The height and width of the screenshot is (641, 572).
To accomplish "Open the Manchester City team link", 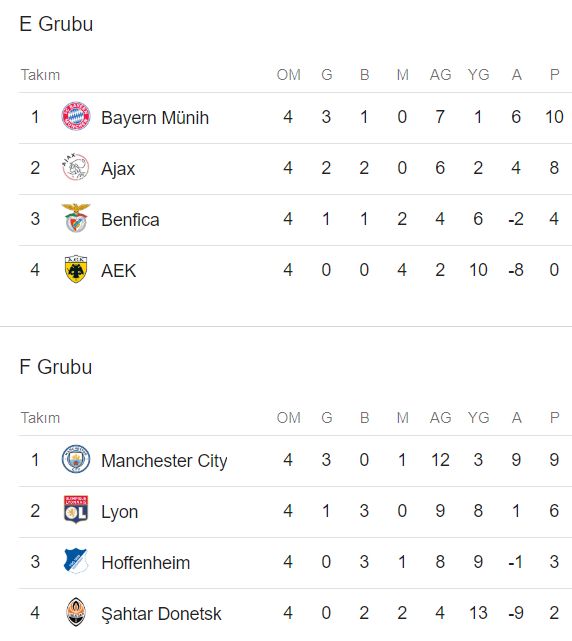I will click(x=164, y=461).
